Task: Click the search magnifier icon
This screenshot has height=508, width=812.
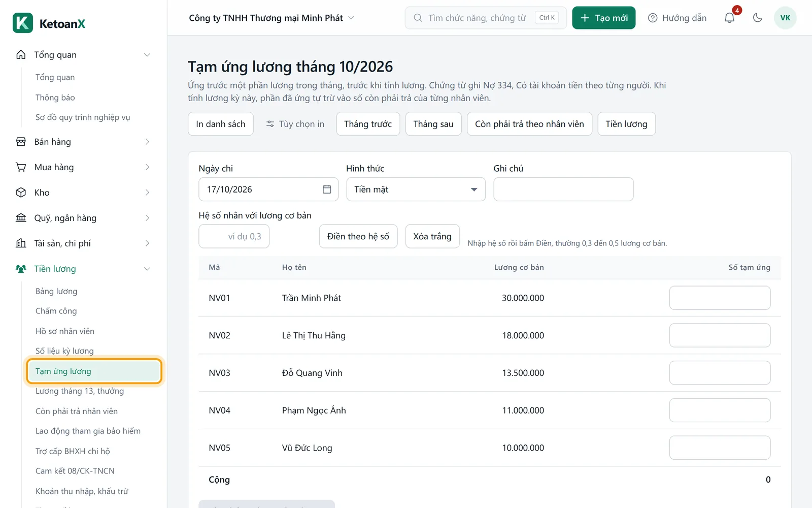Action: point(418,18)
